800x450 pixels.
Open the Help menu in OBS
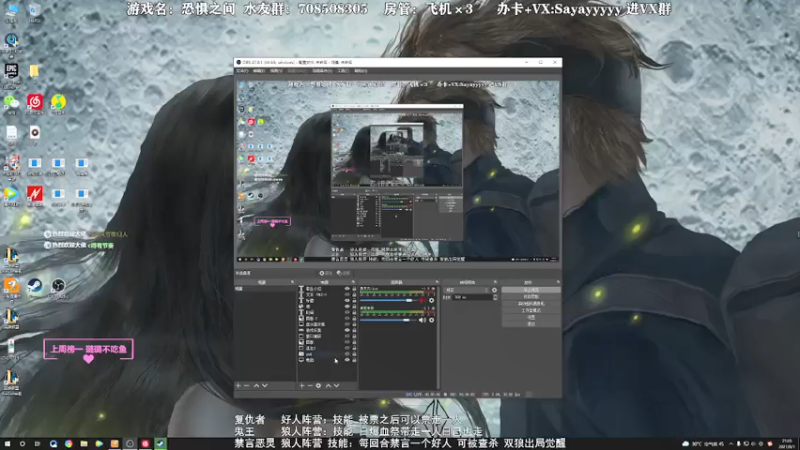tap(361, 71)
